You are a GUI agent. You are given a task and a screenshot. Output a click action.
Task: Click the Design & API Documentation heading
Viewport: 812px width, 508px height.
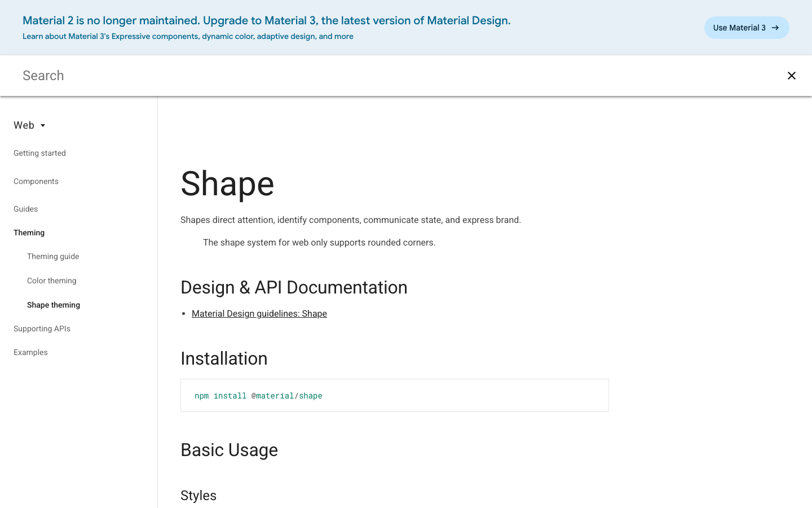click(x=294, y=287)
